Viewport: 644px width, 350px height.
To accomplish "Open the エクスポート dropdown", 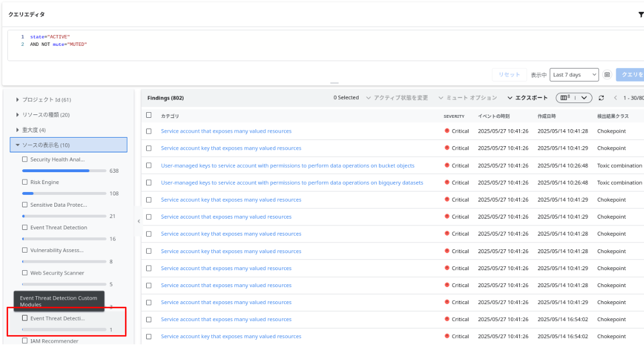I will 527,98.
